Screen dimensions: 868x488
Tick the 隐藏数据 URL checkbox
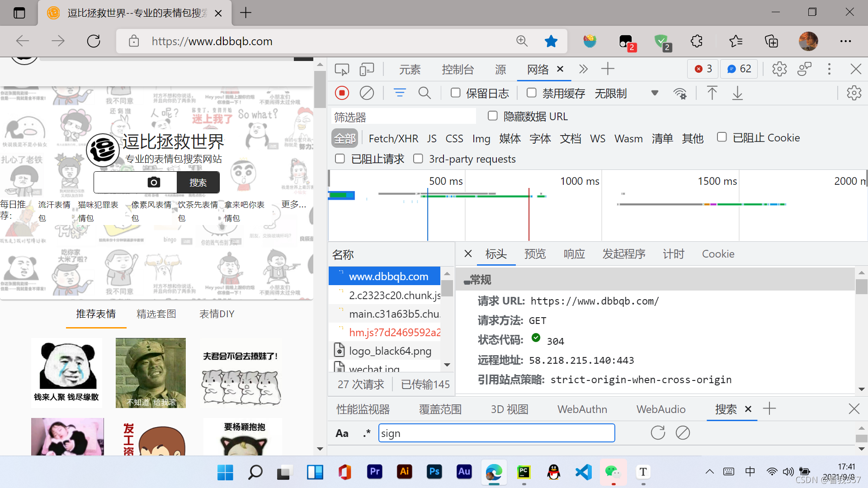(x=493, y=116)
